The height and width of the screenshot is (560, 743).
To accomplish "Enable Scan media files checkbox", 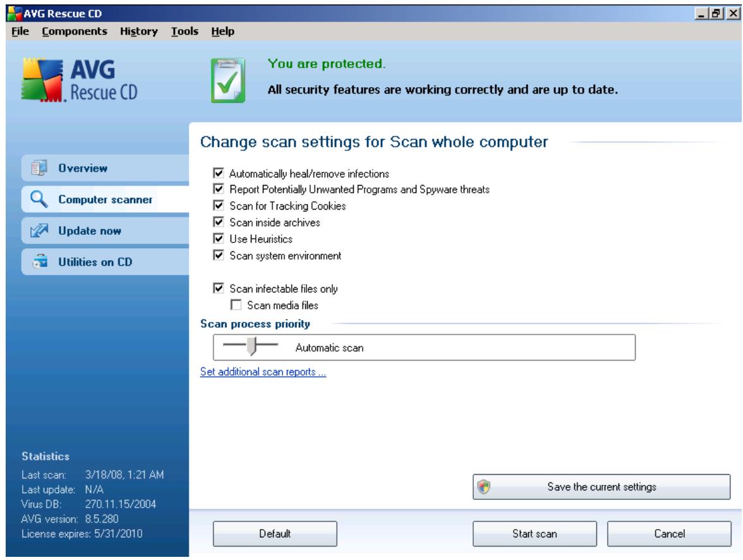I will [x=236, y=305].
